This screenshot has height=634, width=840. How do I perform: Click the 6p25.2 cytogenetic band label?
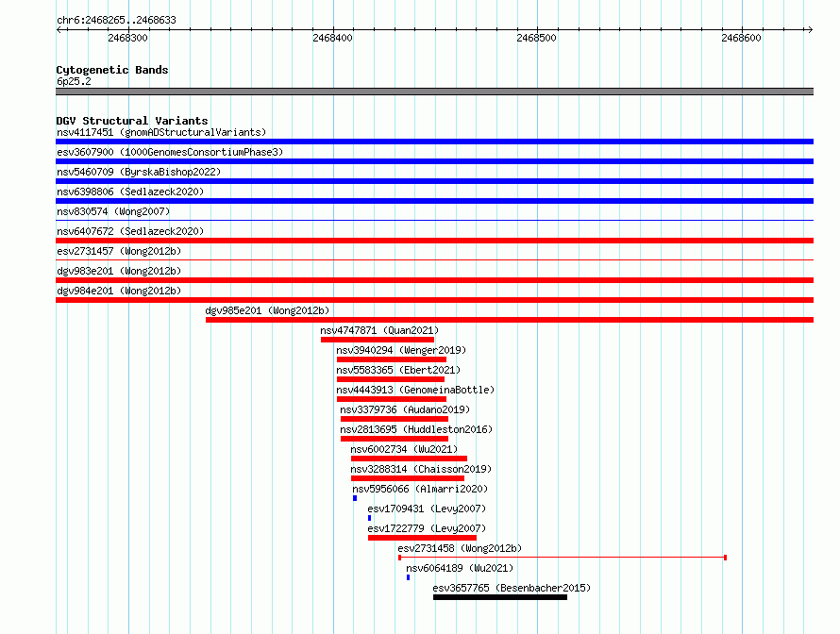click(x=74, y=81)
